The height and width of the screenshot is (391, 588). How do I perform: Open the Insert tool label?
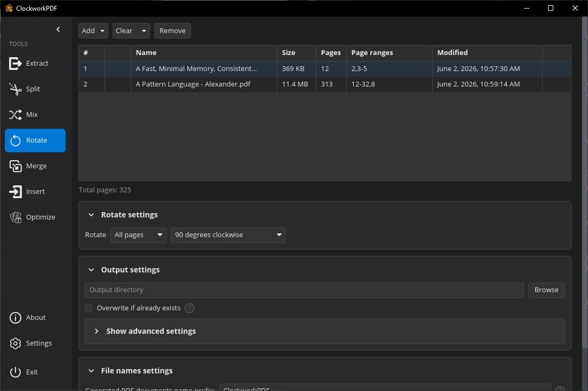coord(35,191)
